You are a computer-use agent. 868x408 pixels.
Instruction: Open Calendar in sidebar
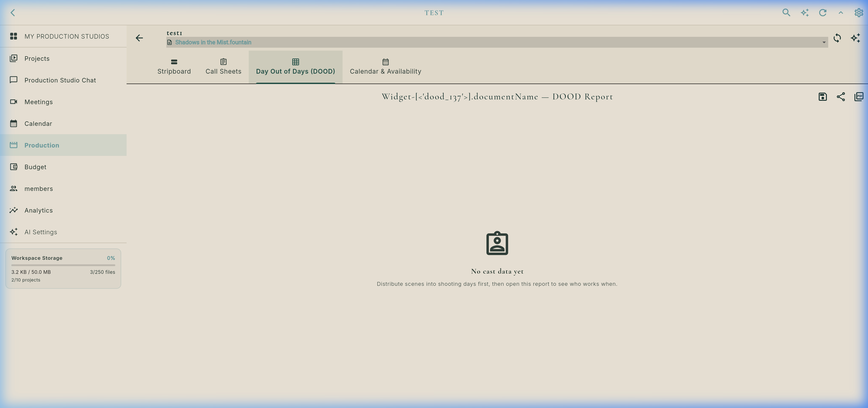tap(63, 124)
